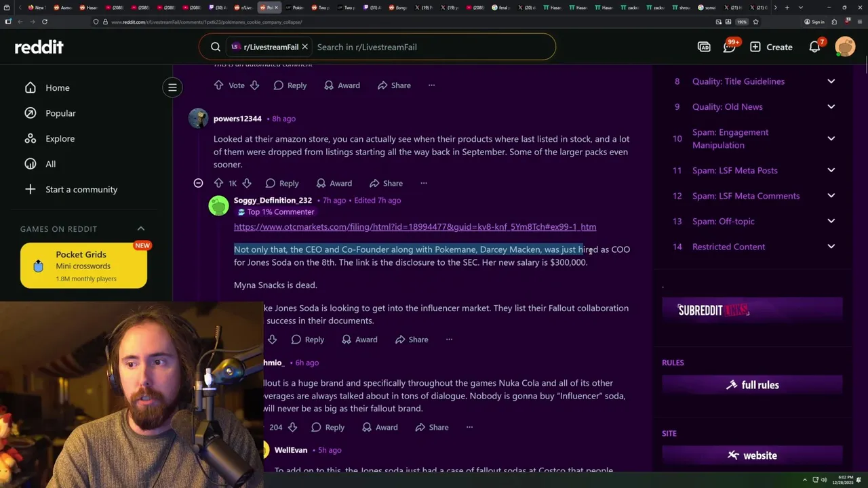Open more options on the automated comment

point(431,85)
